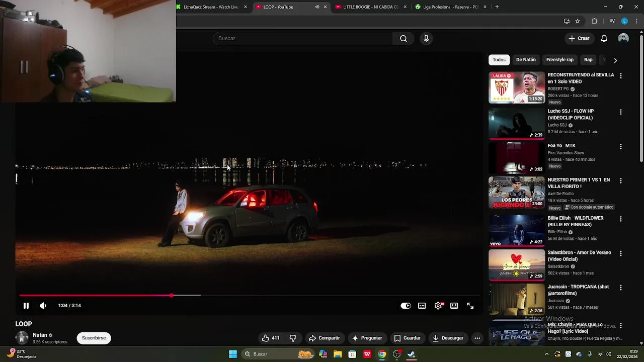Open options menu for Salastkbron - Amor De Verano
644x362 pixels.
[620, 254]
